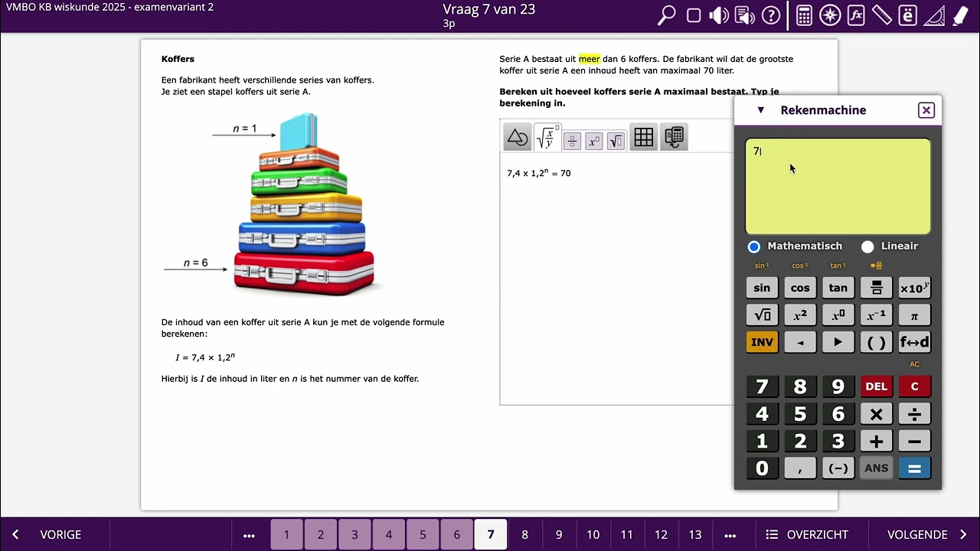Insert a square root in answer editor

[616, 141]
